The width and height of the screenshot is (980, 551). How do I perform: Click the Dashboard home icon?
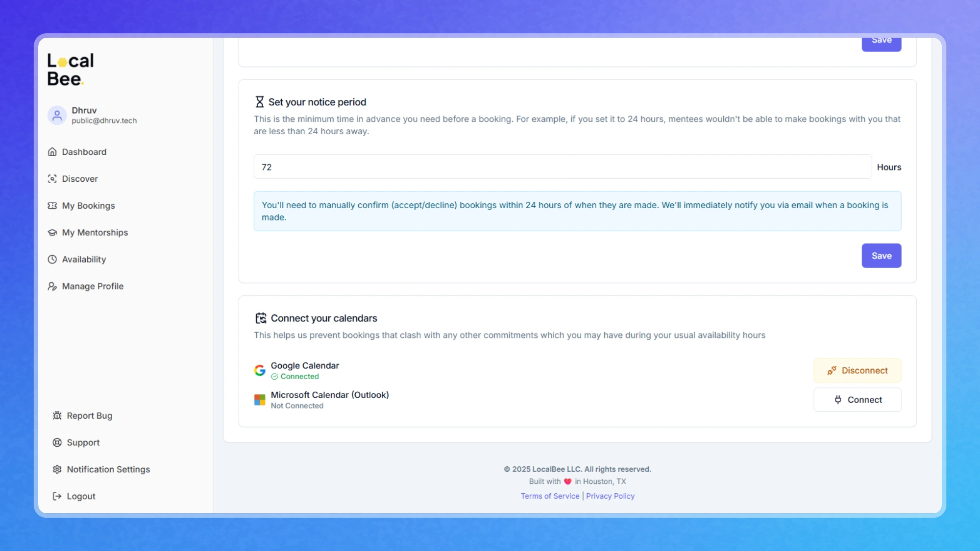(52, 152)
